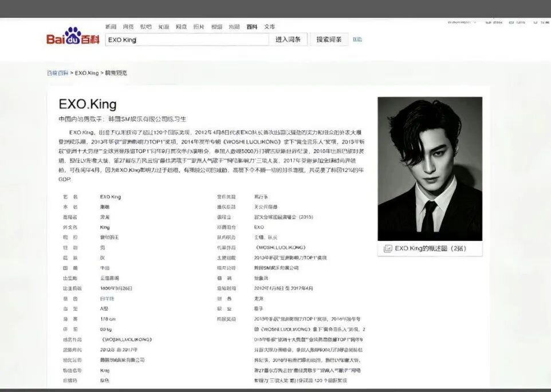Select the 所属组合 value EXO
This screenshot has height=392, width=551.
(259, 227)
